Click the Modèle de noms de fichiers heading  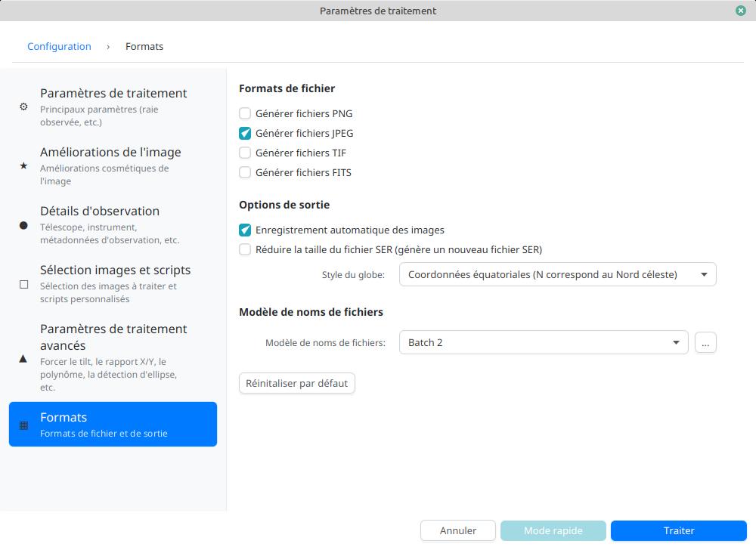pos(311,312)
